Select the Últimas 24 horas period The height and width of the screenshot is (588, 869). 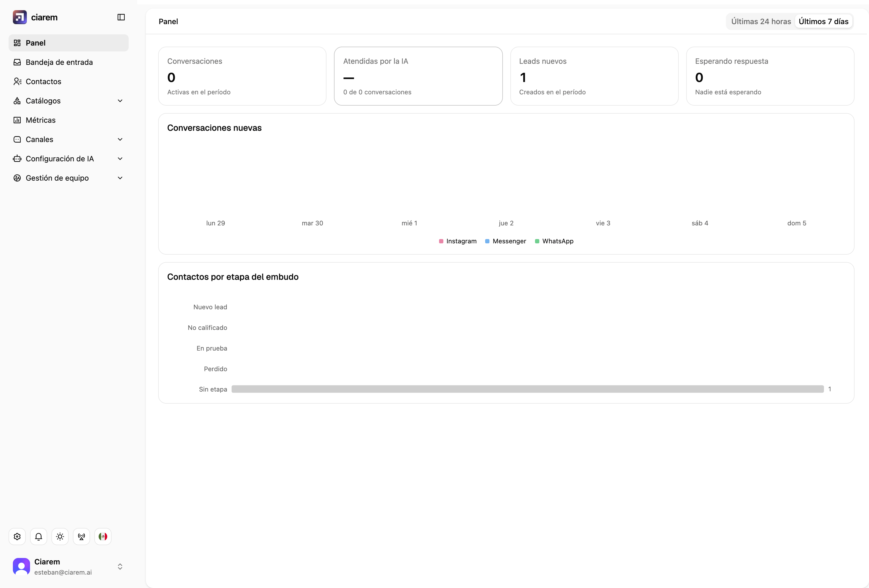click(x=761, y=21)
